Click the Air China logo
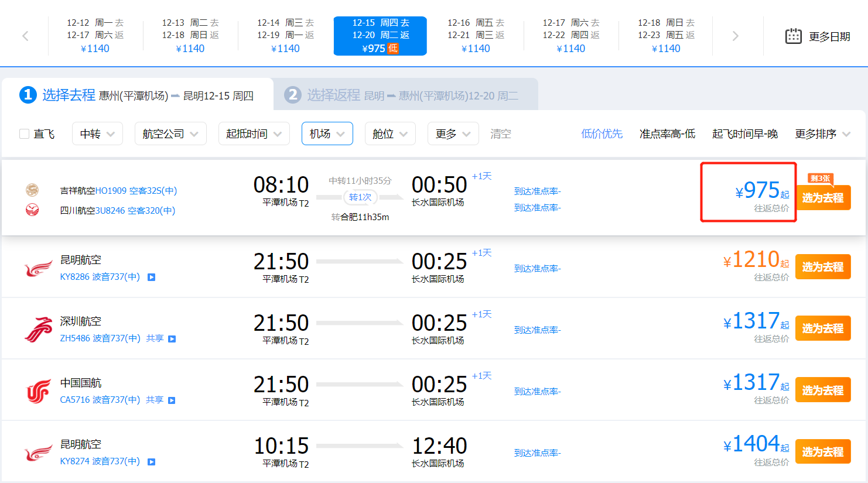 click(38, 391)
